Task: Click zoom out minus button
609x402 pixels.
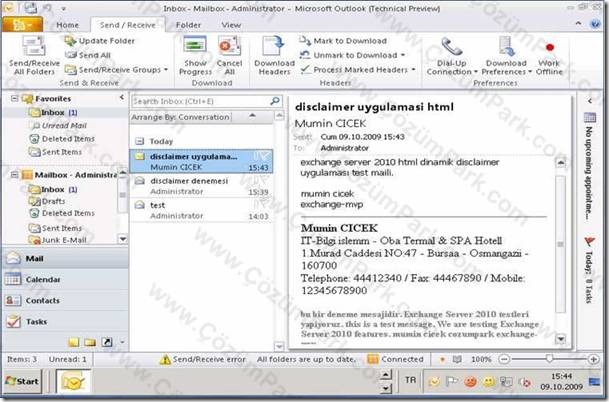Action: pos(504,360)
